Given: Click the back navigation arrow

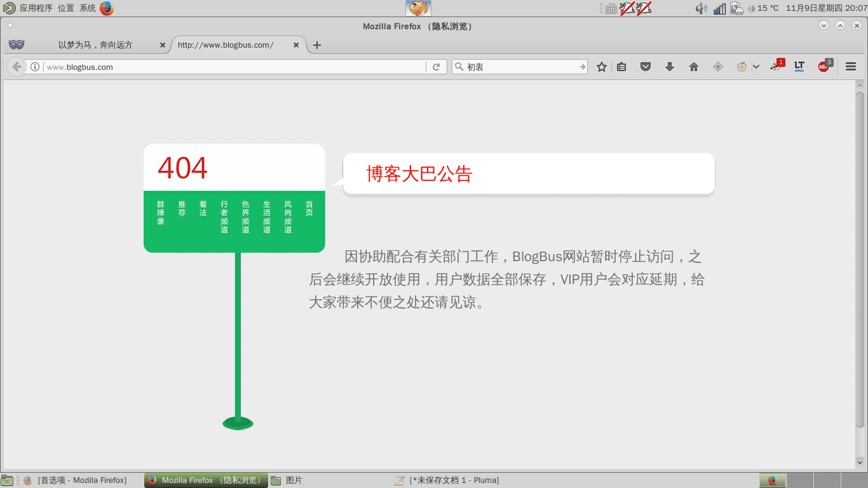Looking at the screenshot, I should click(17, 67).
